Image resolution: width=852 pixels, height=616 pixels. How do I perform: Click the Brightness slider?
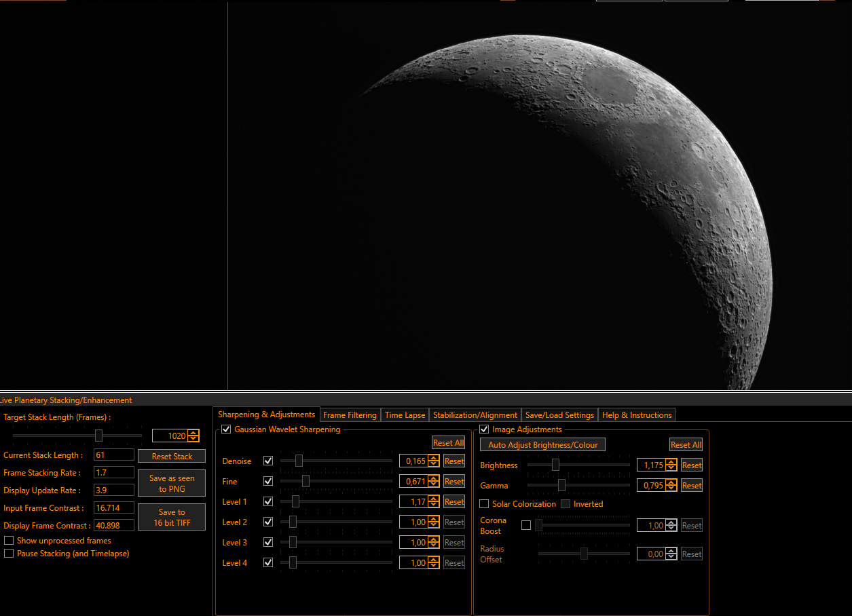pos(579,465)
